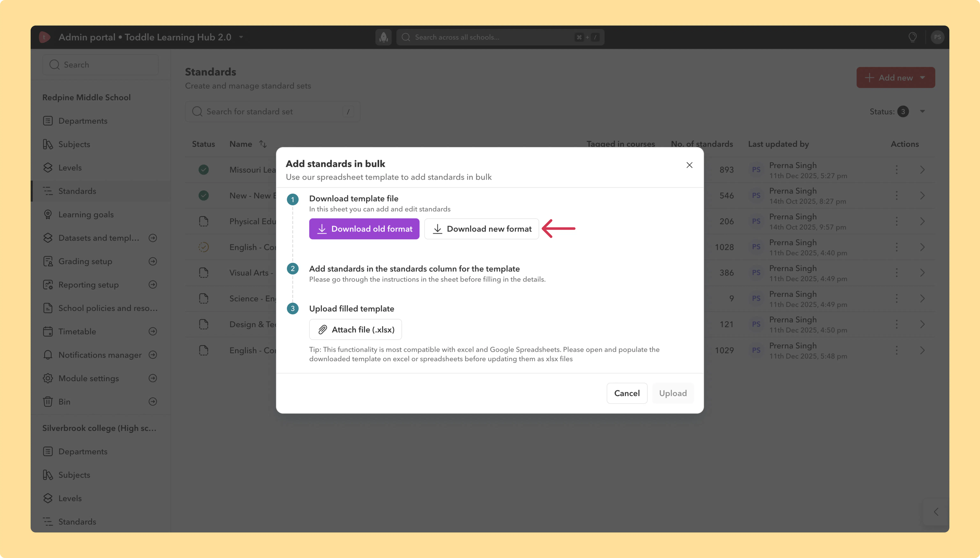The image size is (980, 558).
Task: Click the Timetable calendar icon
Action: click(48, 332)
